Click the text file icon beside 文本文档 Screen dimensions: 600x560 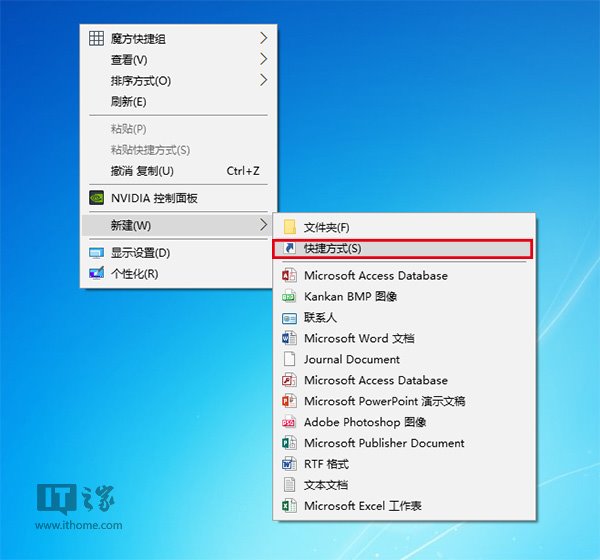(x=289, y=485)
